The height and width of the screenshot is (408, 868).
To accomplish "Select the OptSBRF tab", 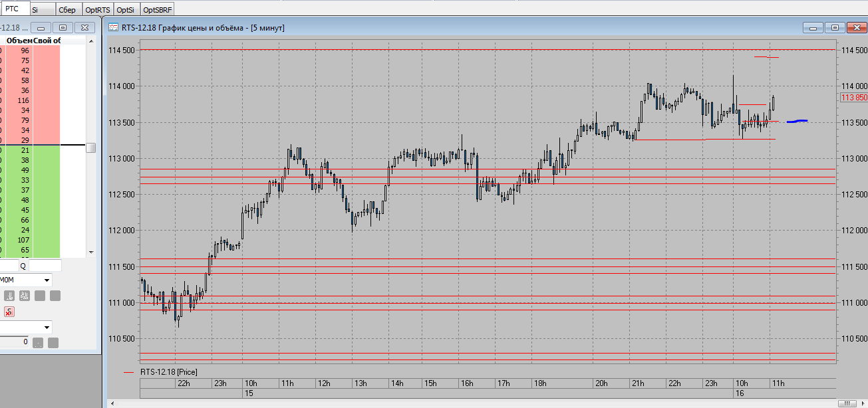I will [x=158, y=11].
